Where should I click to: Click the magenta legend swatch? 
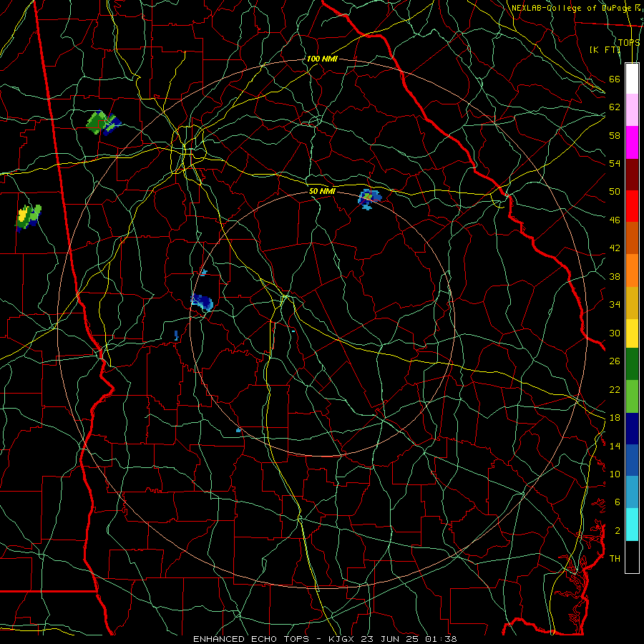[632, 142]
